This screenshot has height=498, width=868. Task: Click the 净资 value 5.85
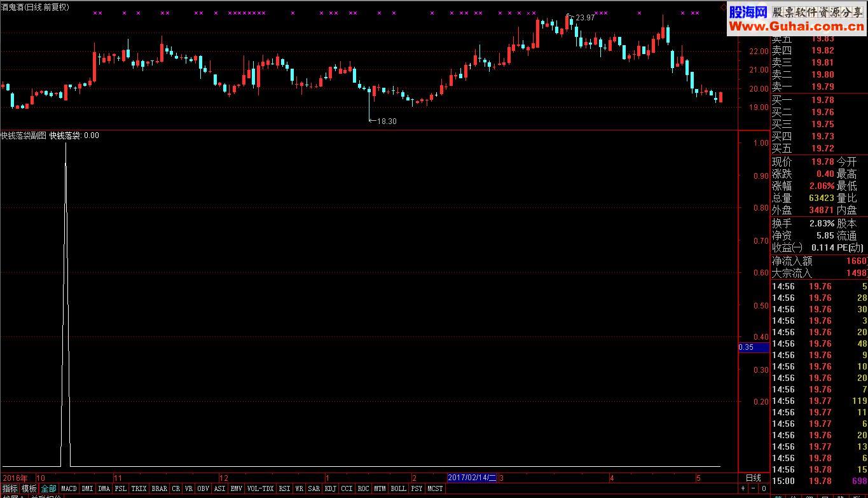pos(825,235)
